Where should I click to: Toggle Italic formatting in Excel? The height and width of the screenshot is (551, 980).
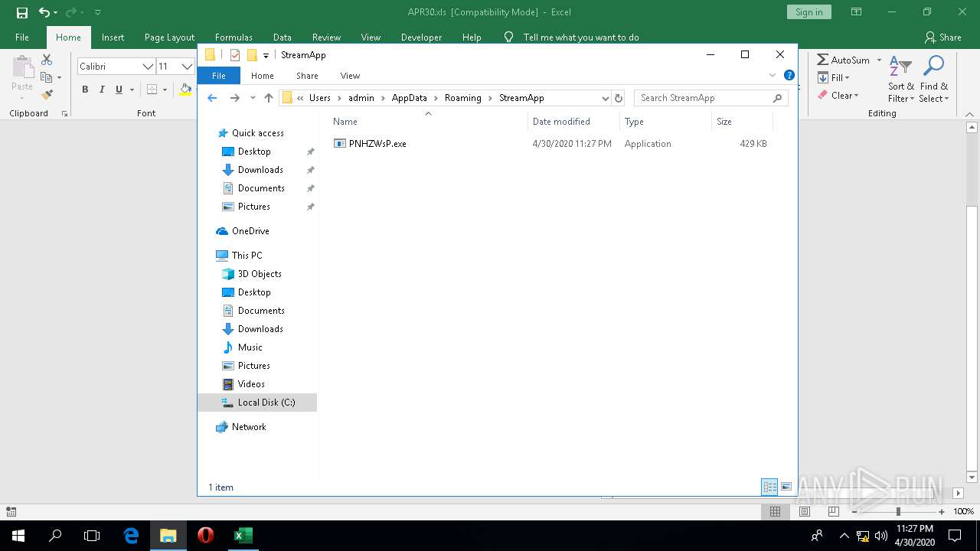(102, 90)
